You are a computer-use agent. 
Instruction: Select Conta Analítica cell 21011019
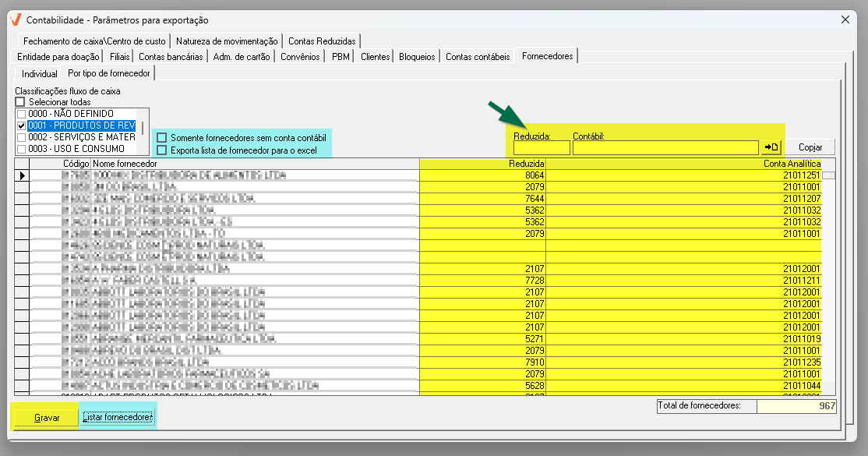683,339
